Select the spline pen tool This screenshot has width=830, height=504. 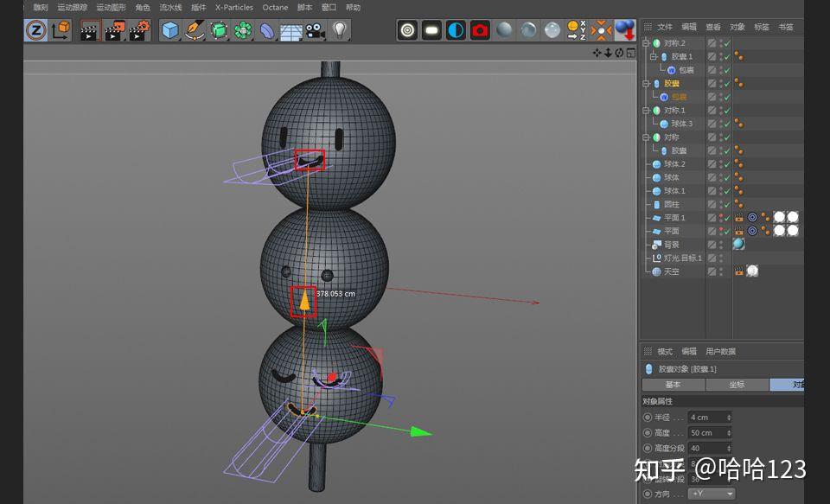[x=195, y=31]
